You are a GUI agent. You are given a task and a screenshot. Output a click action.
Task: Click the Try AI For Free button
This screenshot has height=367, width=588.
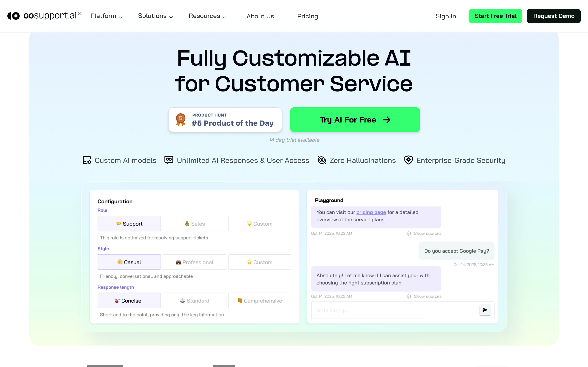point(354,120)
